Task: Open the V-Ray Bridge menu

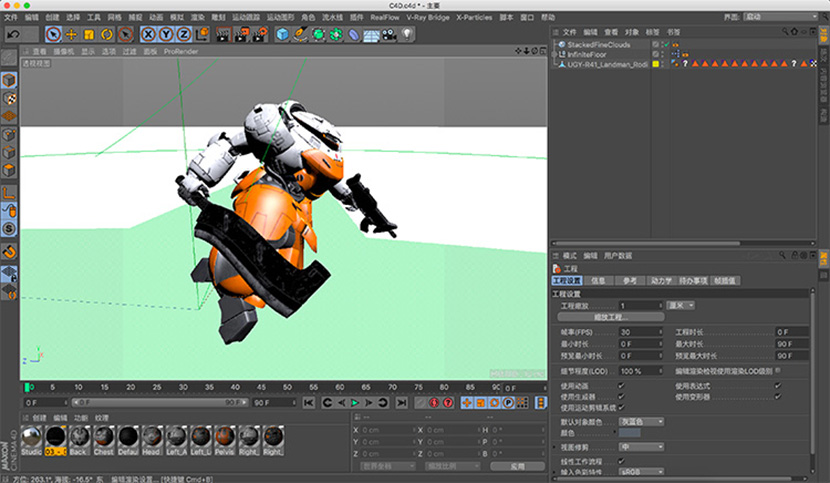Action: pos(428,17)
